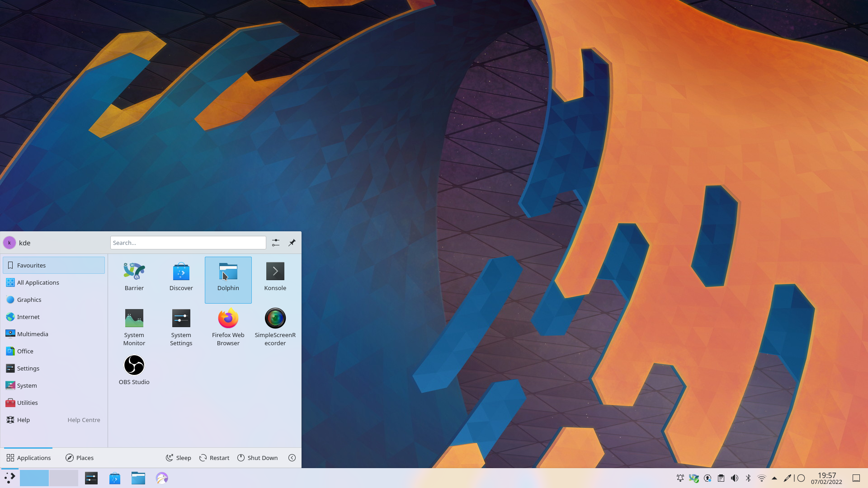Open Discover from the taskbar

(x=115, y=478)
